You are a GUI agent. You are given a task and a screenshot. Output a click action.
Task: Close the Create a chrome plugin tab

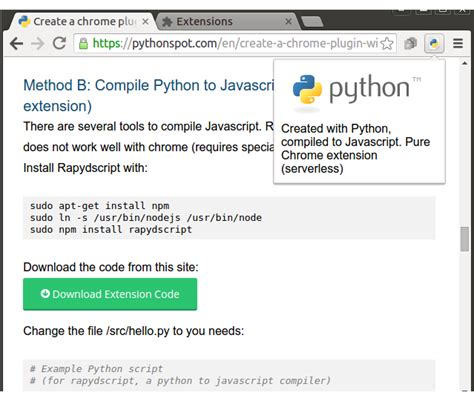point(145,22)
